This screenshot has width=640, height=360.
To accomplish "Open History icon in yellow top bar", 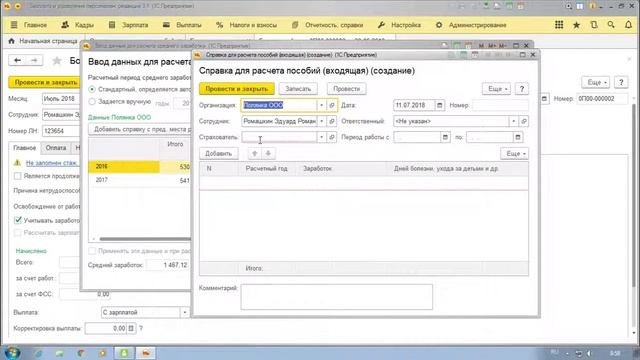I will (594, 25).
